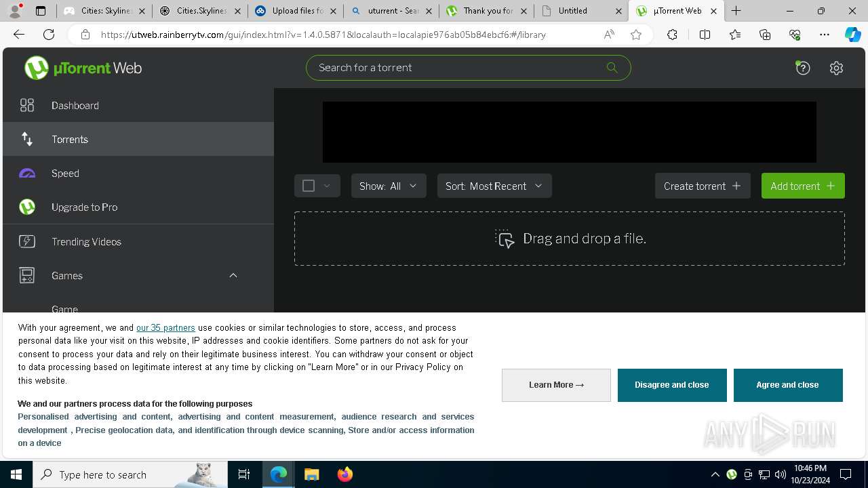
Task: Click the µTorrent Web logo
Action: point(83,68)
